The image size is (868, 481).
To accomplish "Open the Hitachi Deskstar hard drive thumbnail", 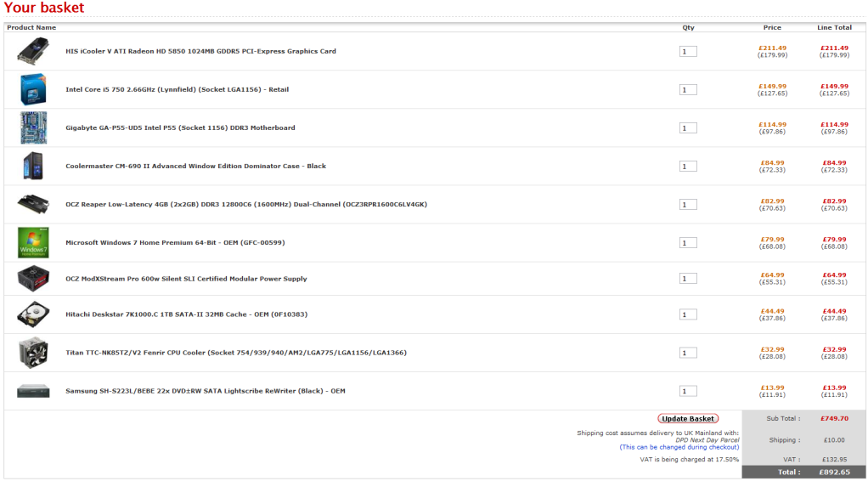I will pyautogui.click(x=33, y=314).
